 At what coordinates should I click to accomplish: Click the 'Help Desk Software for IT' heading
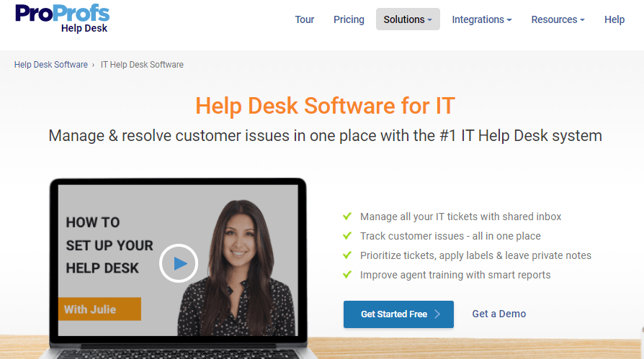point(326,106)
